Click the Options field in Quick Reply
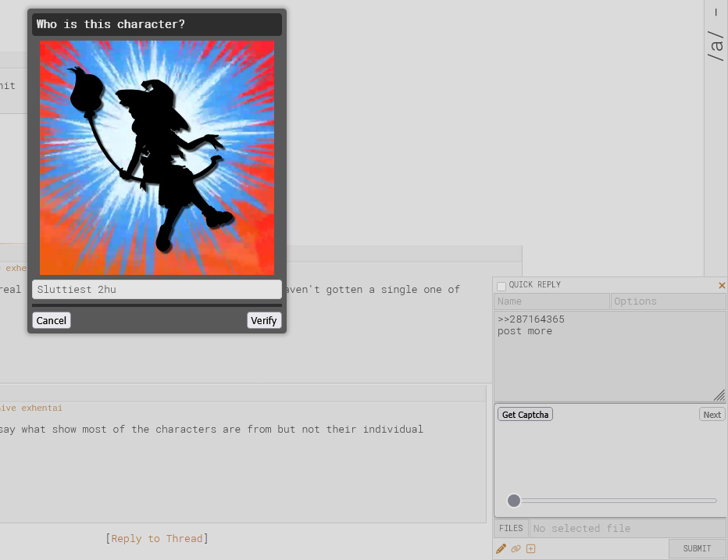Image resolution: width=728 pixels, height=560 pixels. point(668,301)
